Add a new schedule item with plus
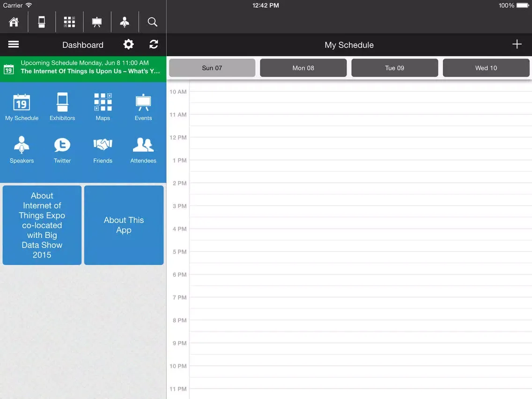Image resolution: width=532 pixels, height=399 pixels. click(517, 44)
